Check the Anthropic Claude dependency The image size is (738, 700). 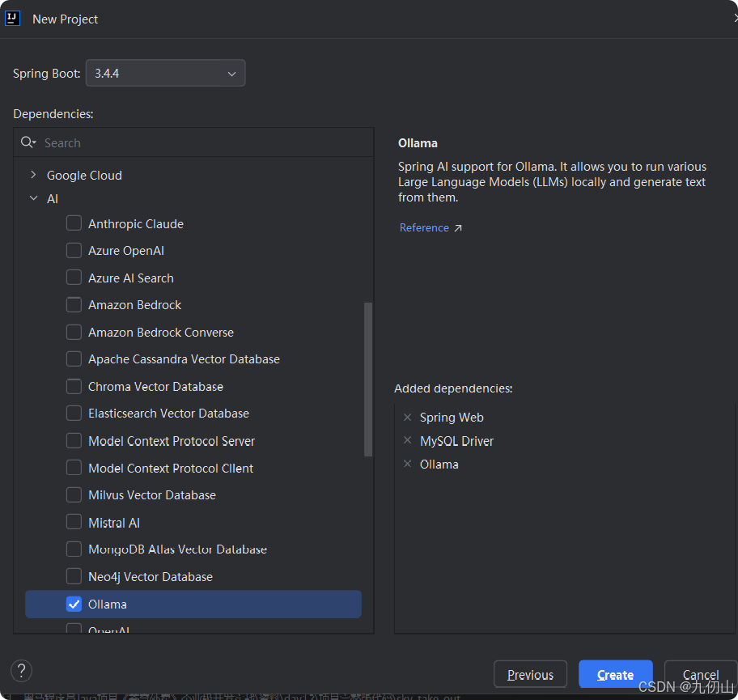(x=74, y=223)
